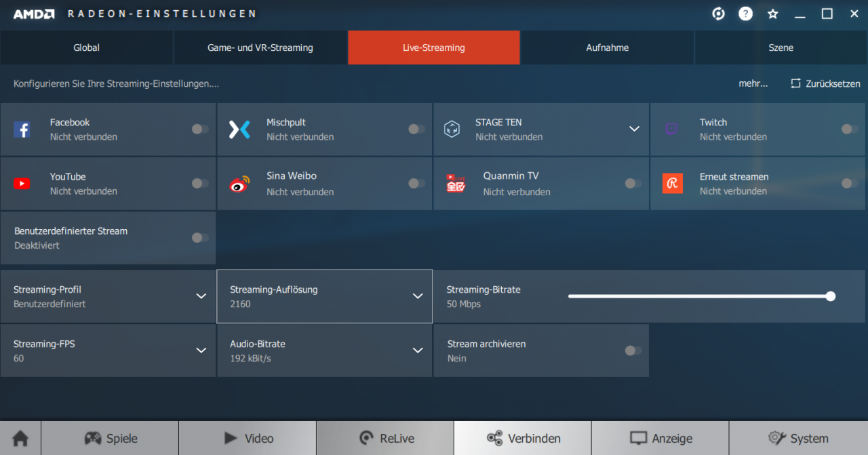
Task: Click the Facebook logo icon
Action: point(22,130)
